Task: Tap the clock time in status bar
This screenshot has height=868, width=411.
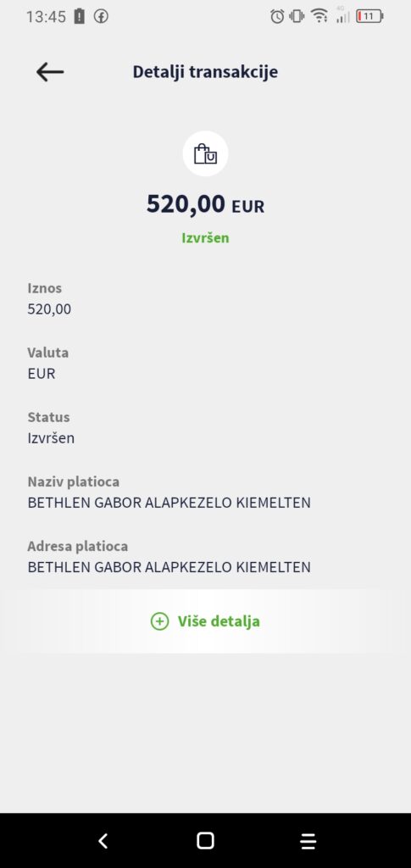Action: pyautogui.click(x=46, y=17)
